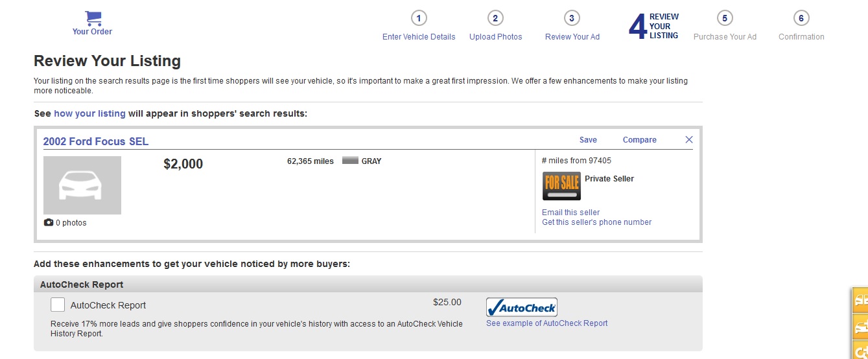Click the AutoCheck checkmark logo
Image resolution: width=868 pixels, height=359 pixels.
(x=522, y=307)
